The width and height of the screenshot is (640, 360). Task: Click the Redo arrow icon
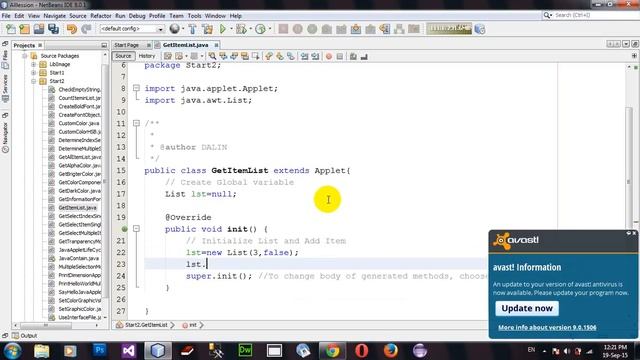point(86,29)
